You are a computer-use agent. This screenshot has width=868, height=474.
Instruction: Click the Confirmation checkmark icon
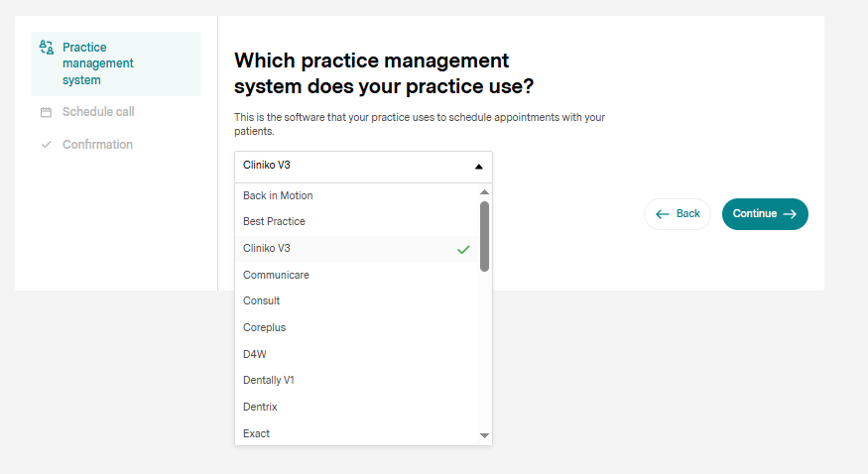click(x=46, y=145)
